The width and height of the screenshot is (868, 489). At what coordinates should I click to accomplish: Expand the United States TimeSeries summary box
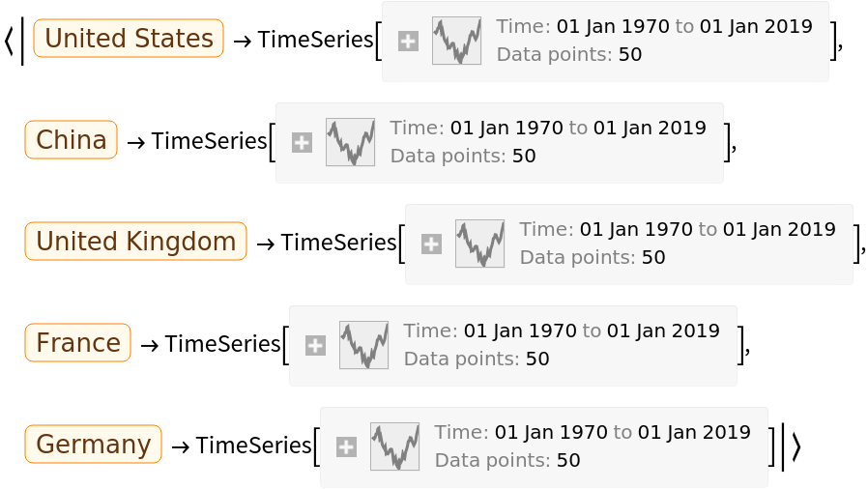tap(408, 42)
